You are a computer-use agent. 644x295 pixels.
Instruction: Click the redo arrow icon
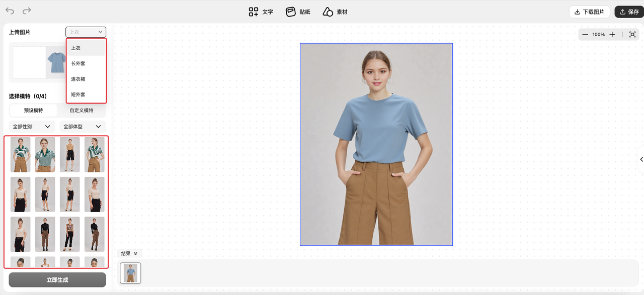[27, 11]
